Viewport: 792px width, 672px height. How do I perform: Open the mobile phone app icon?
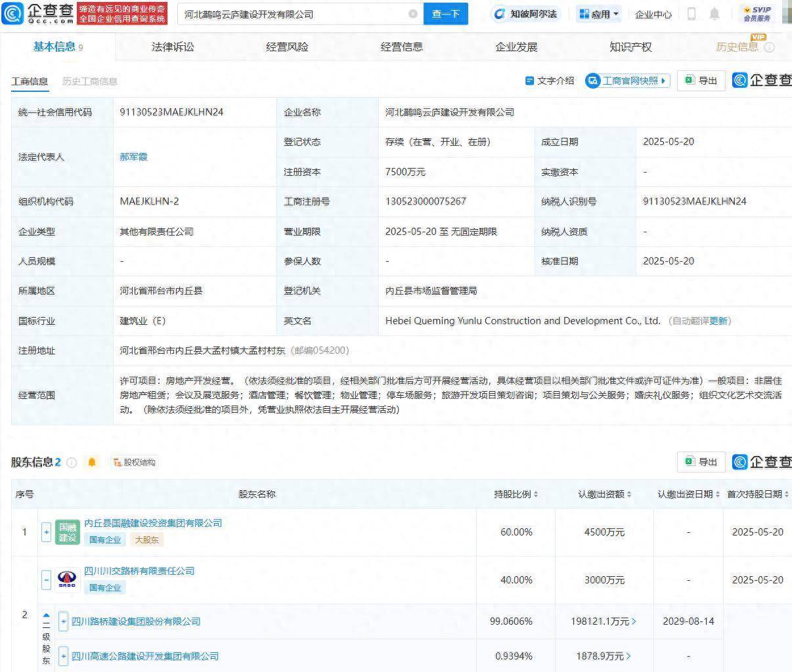tap(691, 14)
